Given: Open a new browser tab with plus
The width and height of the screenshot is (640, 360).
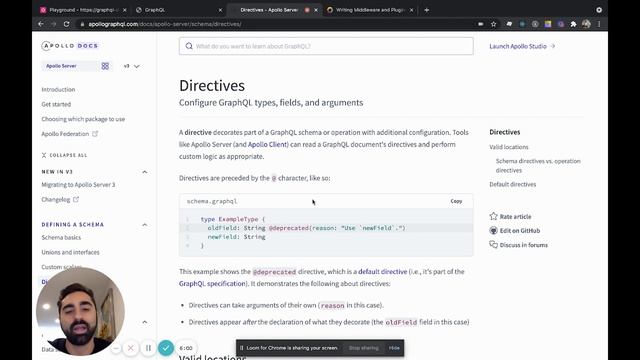Looking at the screenshot, I should (x=427, y=10).
